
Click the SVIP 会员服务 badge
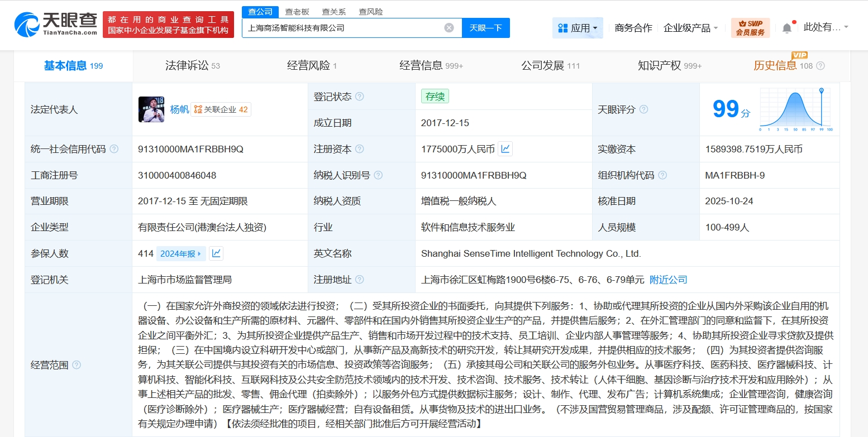pyautogui.click(x=750, y=28)
